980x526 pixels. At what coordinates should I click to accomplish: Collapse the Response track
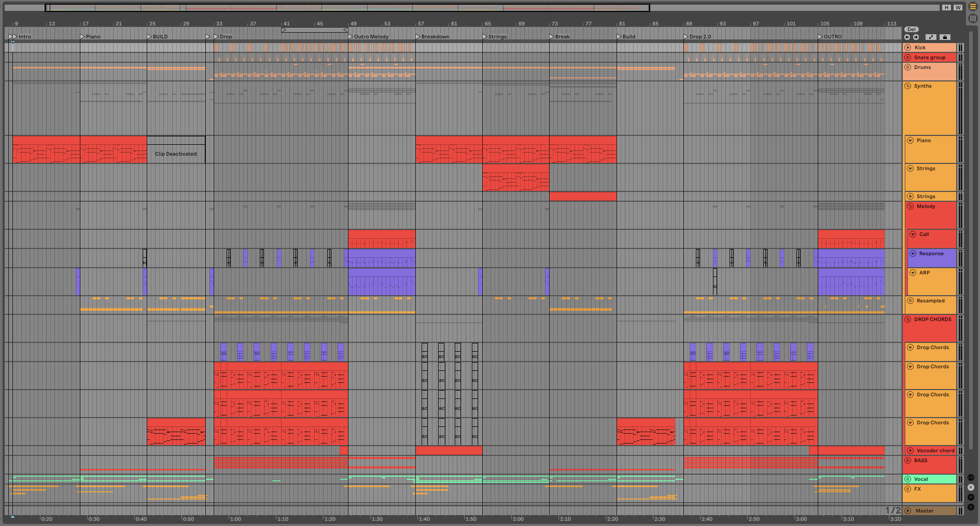(x=913, y=254)
